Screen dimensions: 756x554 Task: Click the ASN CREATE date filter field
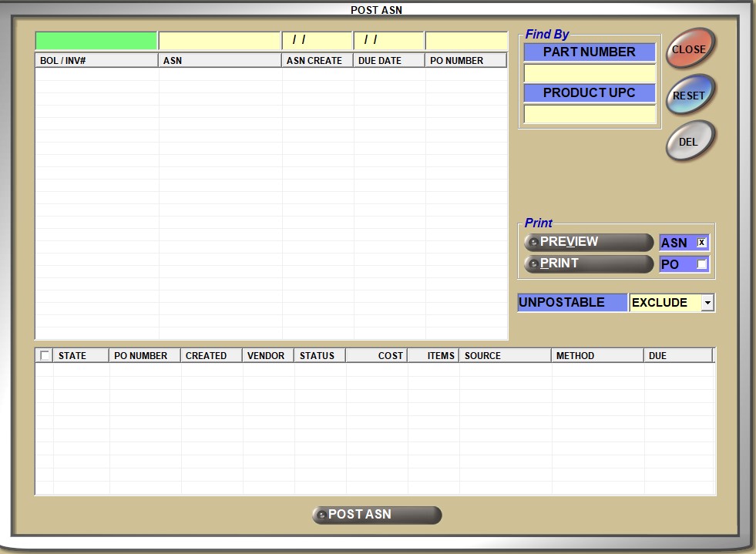[x=317, y=41]
